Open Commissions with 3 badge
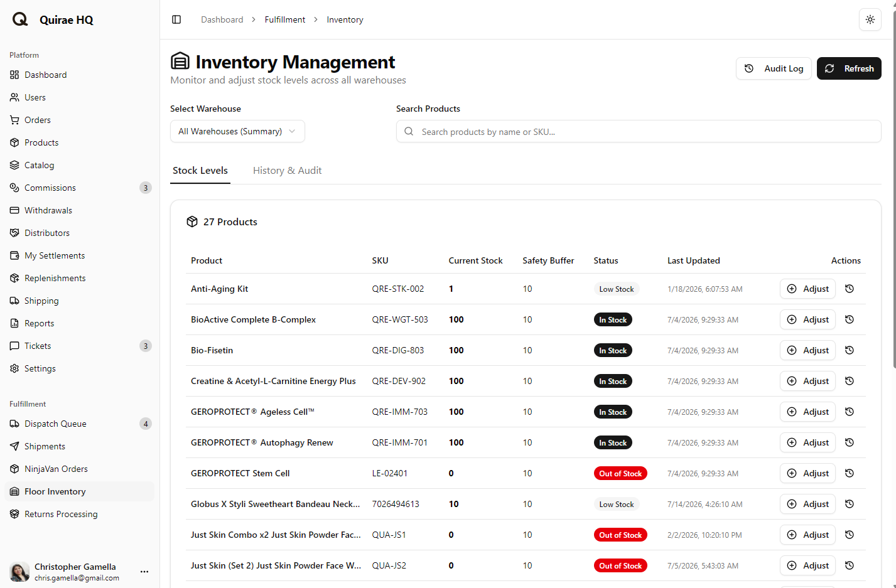Viewport: 896px width, 588px height. (80, 188)
